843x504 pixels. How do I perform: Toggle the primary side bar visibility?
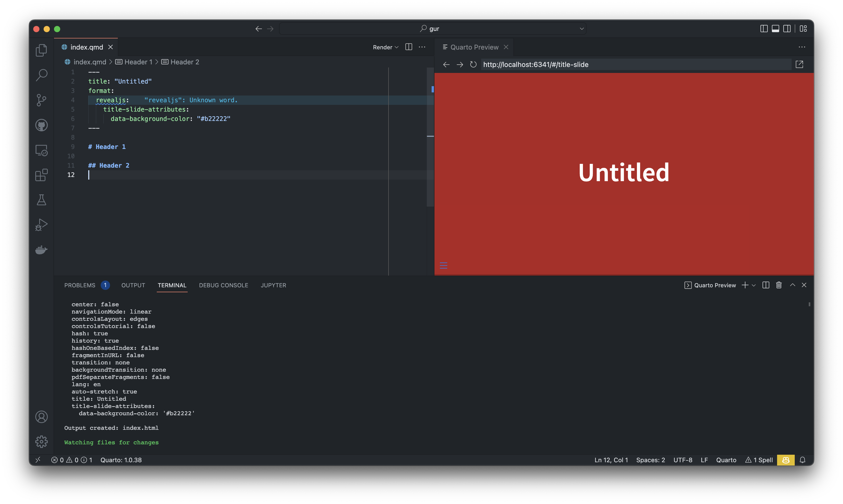tap(764, 29)
